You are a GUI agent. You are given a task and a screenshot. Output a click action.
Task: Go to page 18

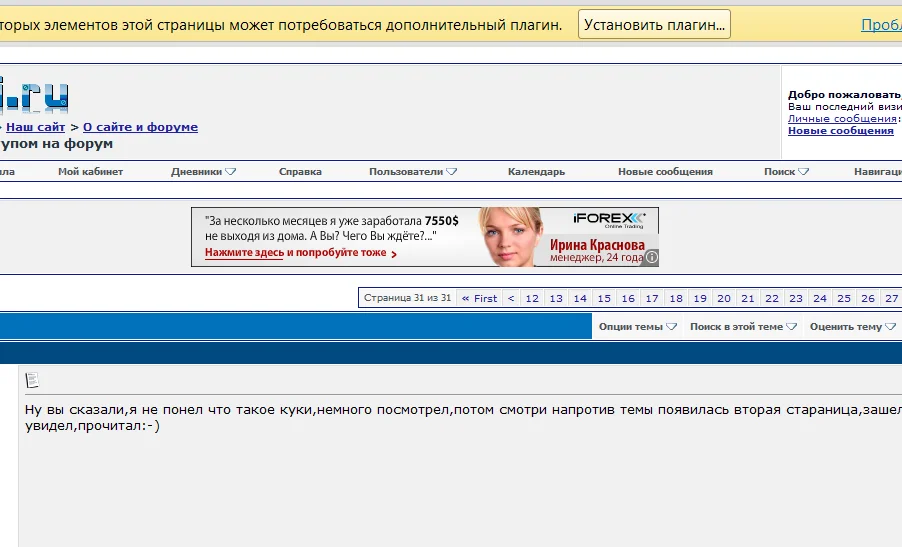pos(676,298)
